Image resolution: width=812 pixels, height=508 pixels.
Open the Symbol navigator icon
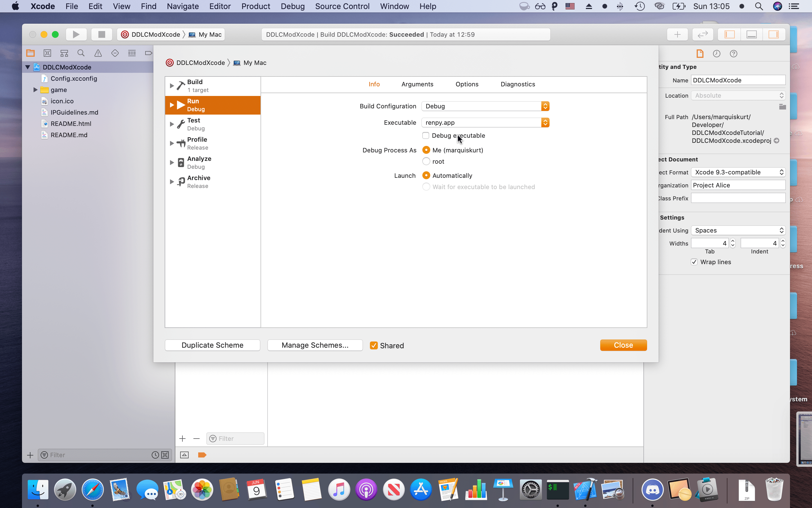pos(64,53)
